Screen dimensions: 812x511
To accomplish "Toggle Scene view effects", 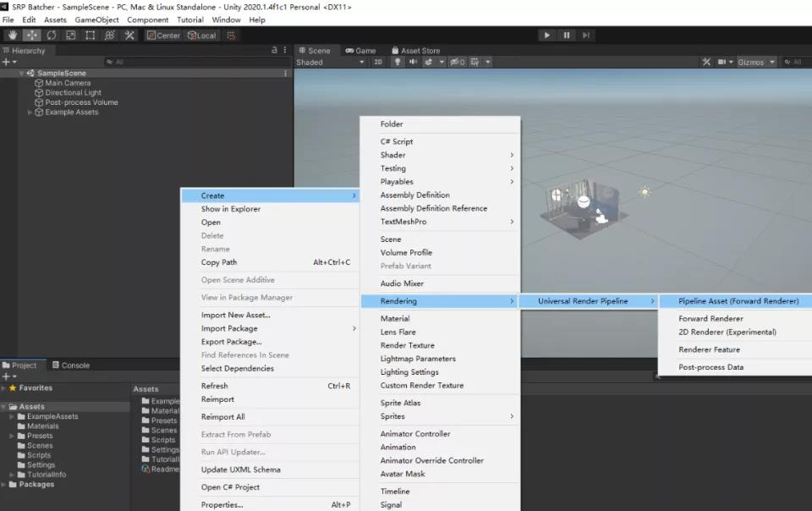I will 429,62.
